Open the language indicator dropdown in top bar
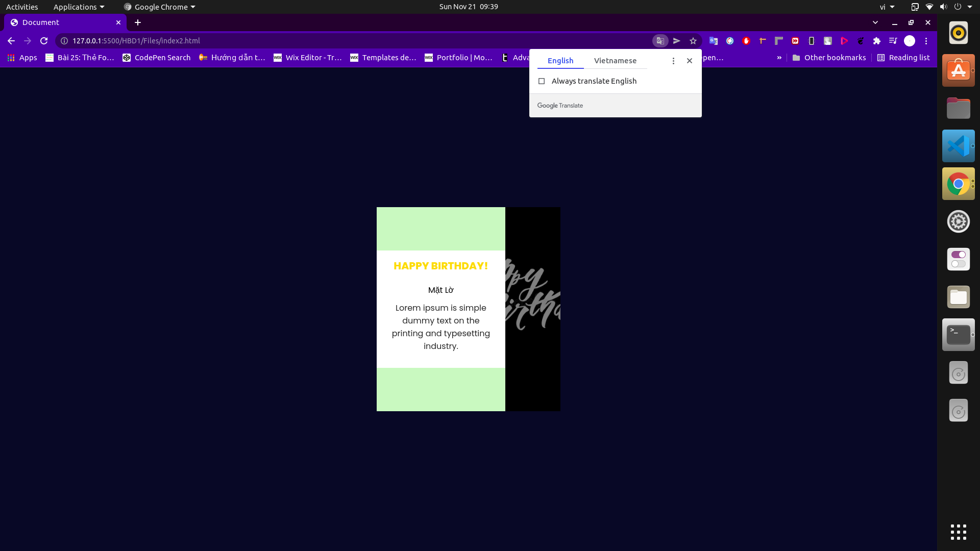This screenshot has height=551, width=980. (887, 7)
